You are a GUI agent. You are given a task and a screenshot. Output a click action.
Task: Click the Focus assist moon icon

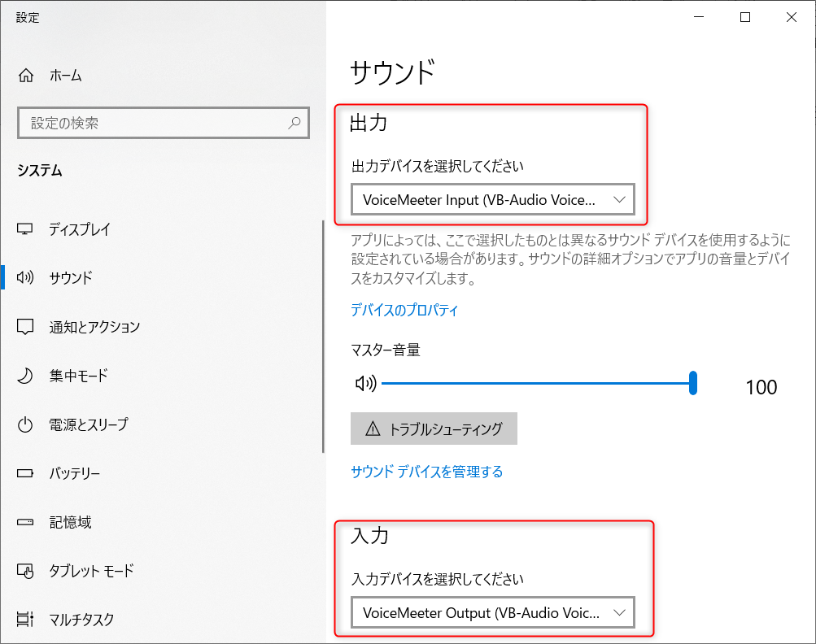click(x=25, y=376)
